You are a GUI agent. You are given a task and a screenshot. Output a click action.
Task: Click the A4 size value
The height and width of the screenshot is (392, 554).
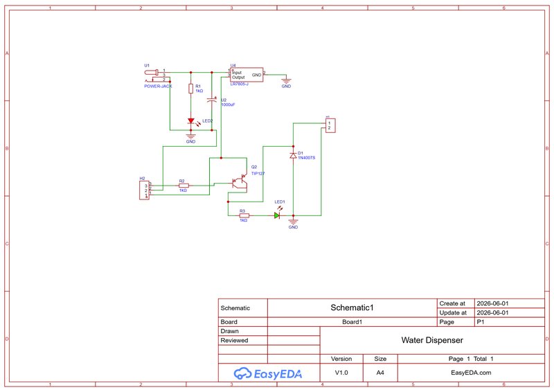pyautogui.click(x=380, y=373)
